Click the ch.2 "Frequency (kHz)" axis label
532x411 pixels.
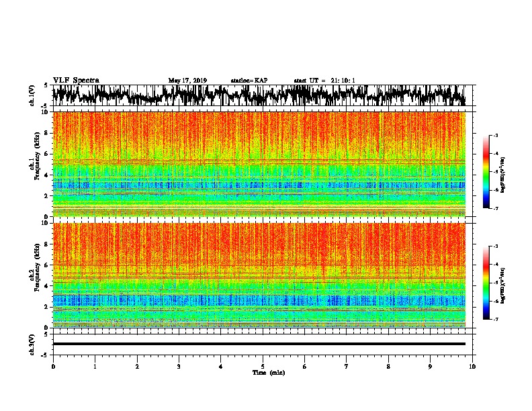point(36,267)
